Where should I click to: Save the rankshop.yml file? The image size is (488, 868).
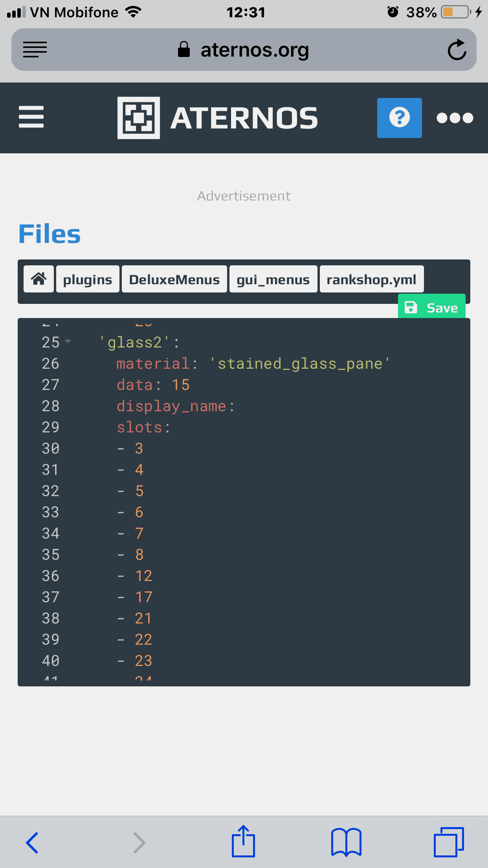pyautogui.click(x=431, y=307)
